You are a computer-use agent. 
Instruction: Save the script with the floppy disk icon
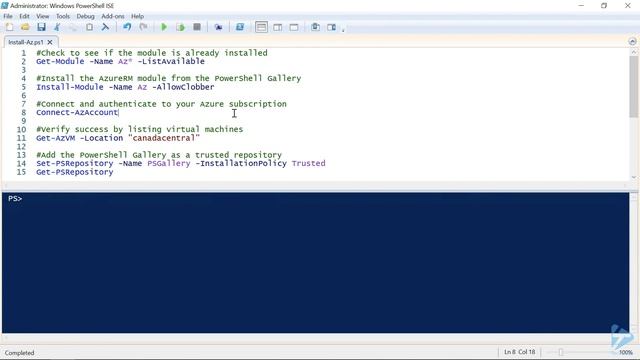tap(41, 27)
